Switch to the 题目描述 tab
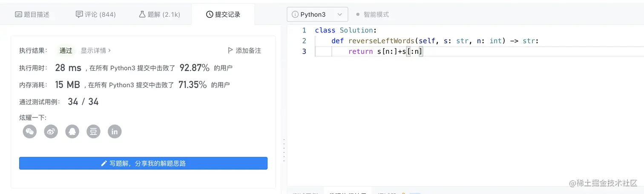 (32, 14)
